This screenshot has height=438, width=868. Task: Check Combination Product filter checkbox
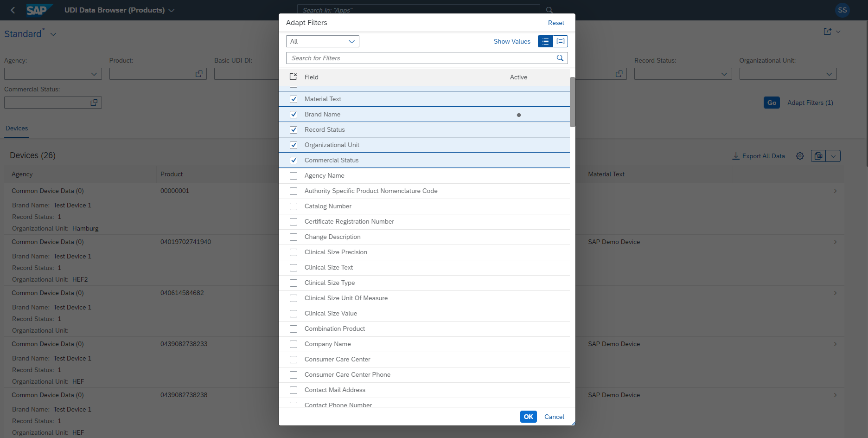294,328
